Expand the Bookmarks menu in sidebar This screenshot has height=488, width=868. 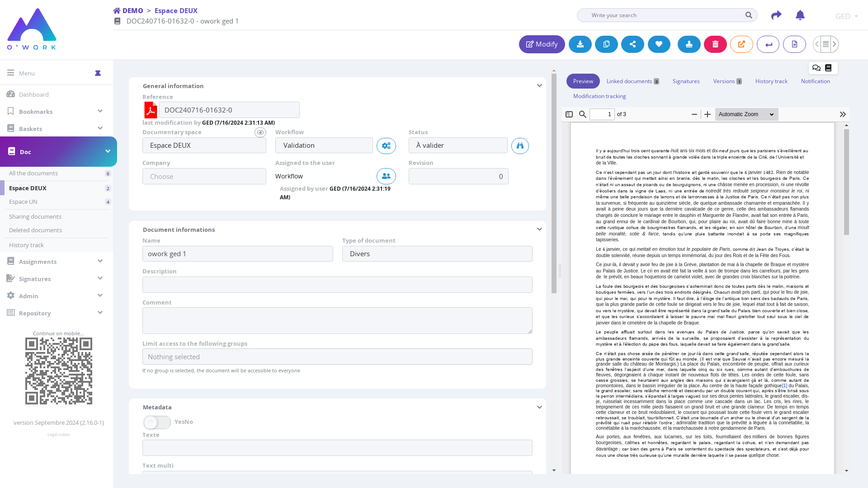click(x=100, y=111)
